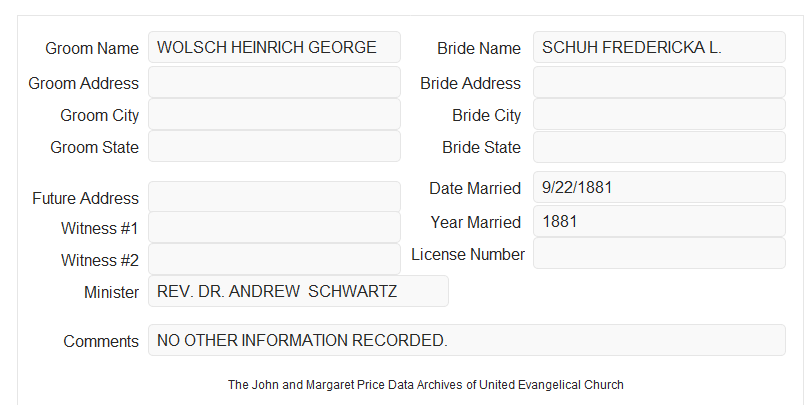Select the Date Married field
Viewport: 805px width, 405px height.
tap(659, 187)
